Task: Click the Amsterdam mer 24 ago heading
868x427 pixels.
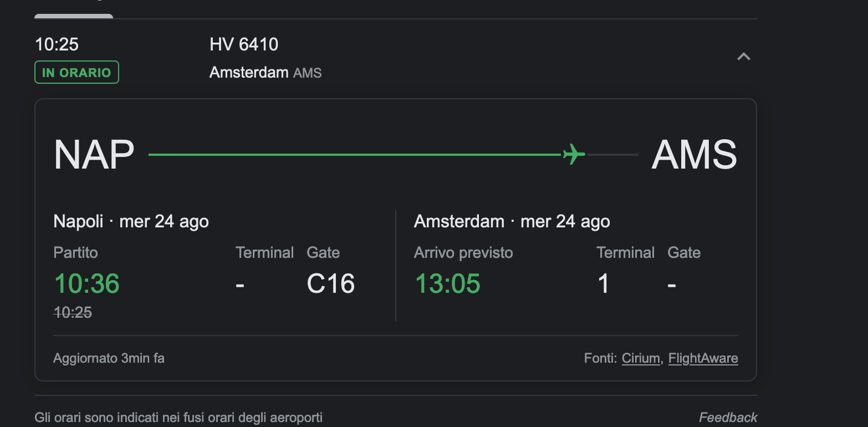Action: pos(512,221)
